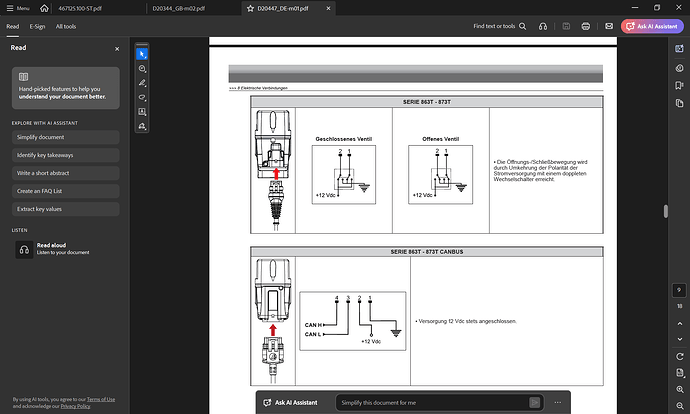Choose the Select arrow tool

click(142, 54)
